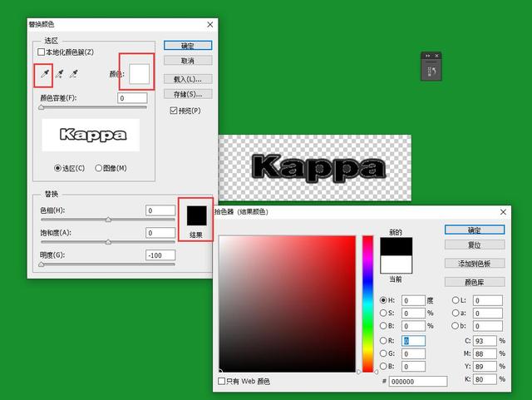Image resolution: width=532 pixels, height=400 pixels.
Task: Expand the small floating panel with double arrows
Action: (427, 56)
